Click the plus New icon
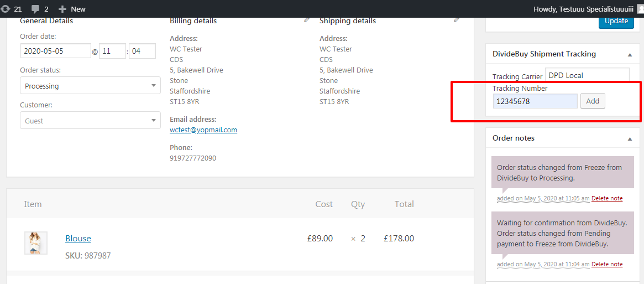This screenshot has width=644, height=284. pos(62,9)
